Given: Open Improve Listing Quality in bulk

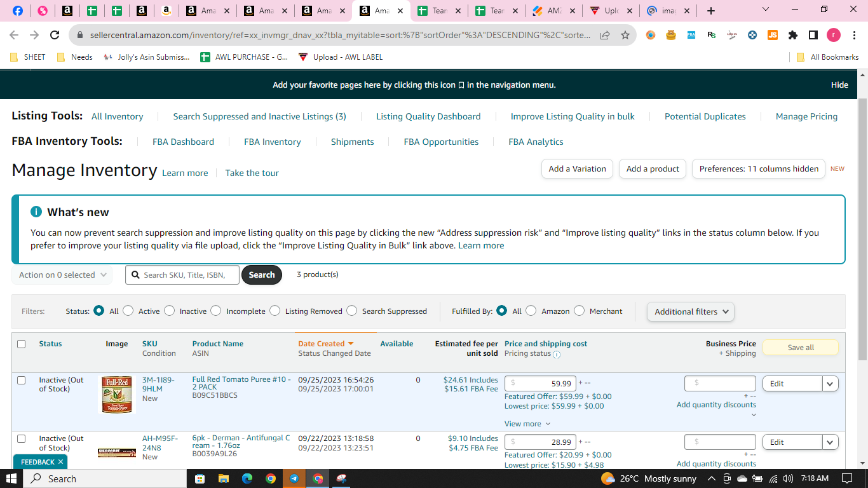Looking at the screenshot, I should coord(573,116).
